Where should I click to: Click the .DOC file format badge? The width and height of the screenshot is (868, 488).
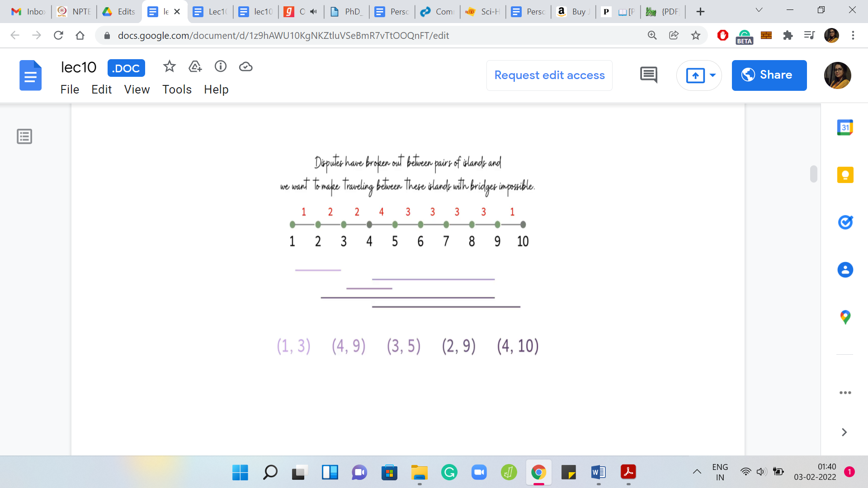tap(126, 68)
